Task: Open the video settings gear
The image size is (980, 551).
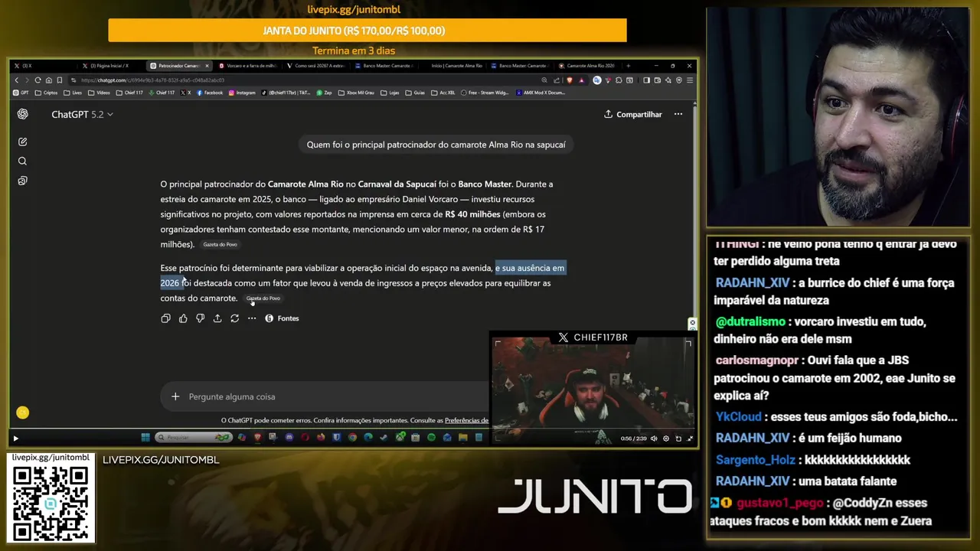Action: point(666,439)
